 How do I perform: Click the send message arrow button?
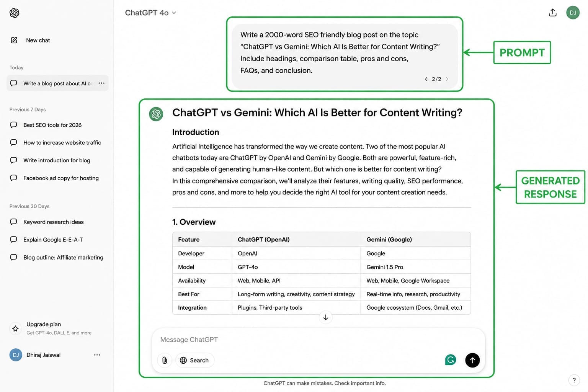tap(472, 360)
